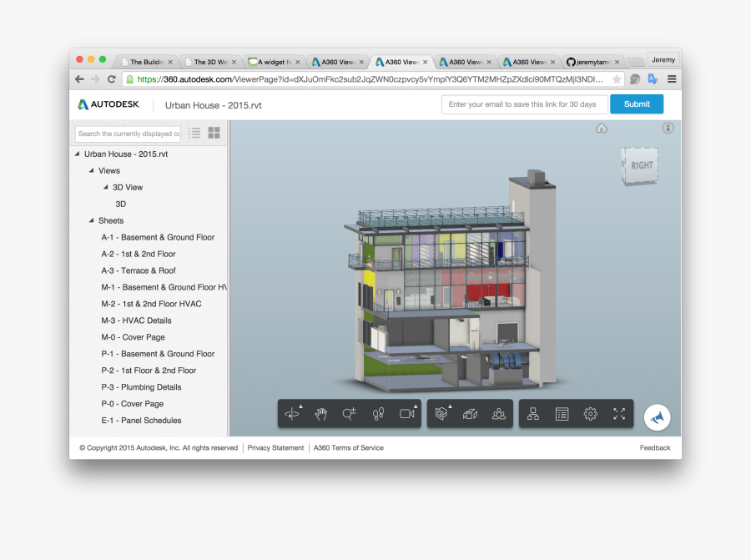Screen dimensions: 751x560
Task: Select the Orbit tool in viewer toolbar
Action: pyautogui.click(x=292, y=413)
